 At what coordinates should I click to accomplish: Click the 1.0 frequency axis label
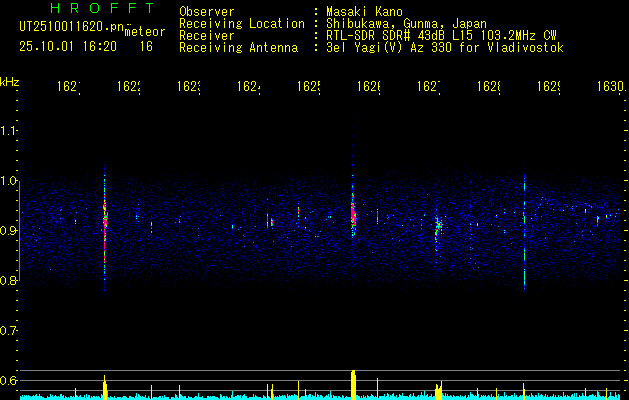pos(8,181)
